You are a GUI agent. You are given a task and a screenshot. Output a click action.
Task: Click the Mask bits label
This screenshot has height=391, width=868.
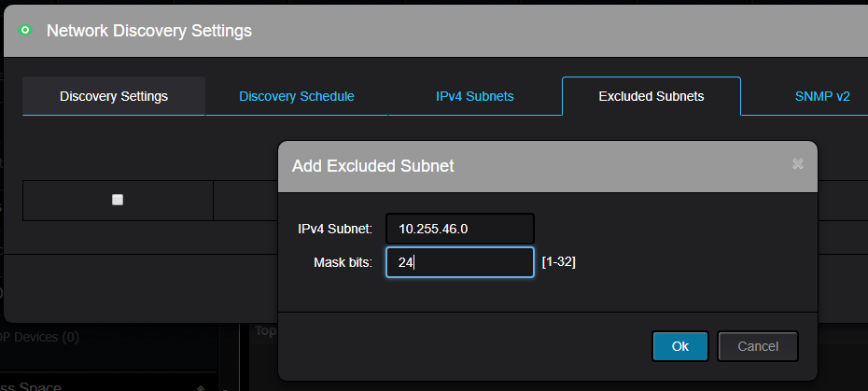click(343, 262)
